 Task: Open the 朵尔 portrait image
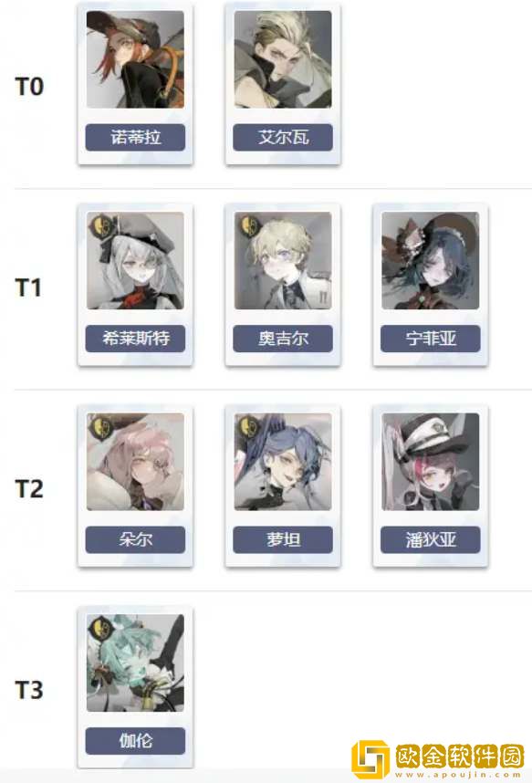(135, 462)
